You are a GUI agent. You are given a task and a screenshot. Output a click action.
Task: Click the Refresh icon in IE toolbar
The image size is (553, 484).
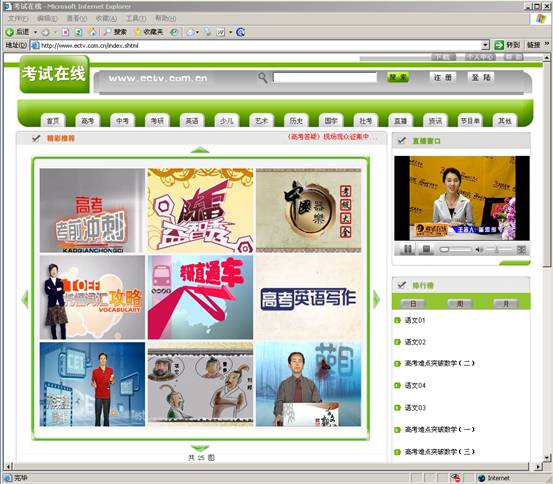click(x=78, y=32)
